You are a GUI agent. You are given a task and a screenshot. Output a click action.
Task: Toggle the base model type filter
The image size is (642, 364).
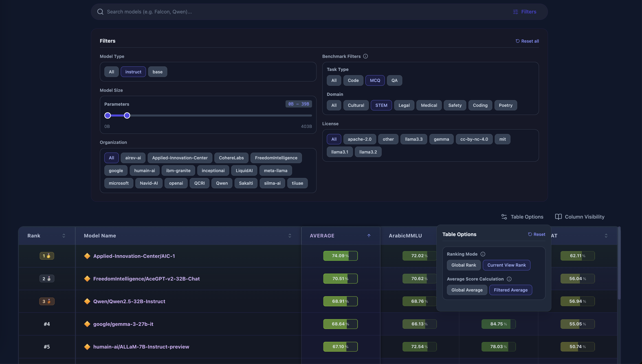coord(157,72)
